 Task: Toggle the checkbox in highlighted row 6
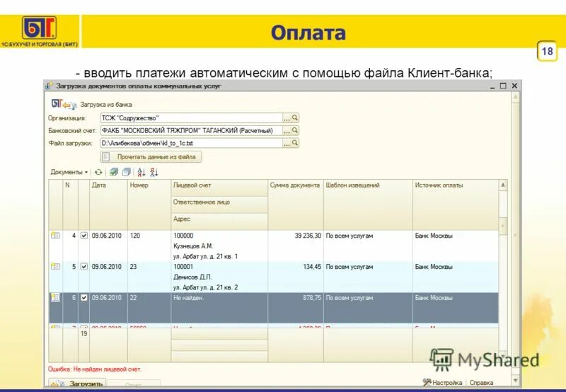[83, 298]
